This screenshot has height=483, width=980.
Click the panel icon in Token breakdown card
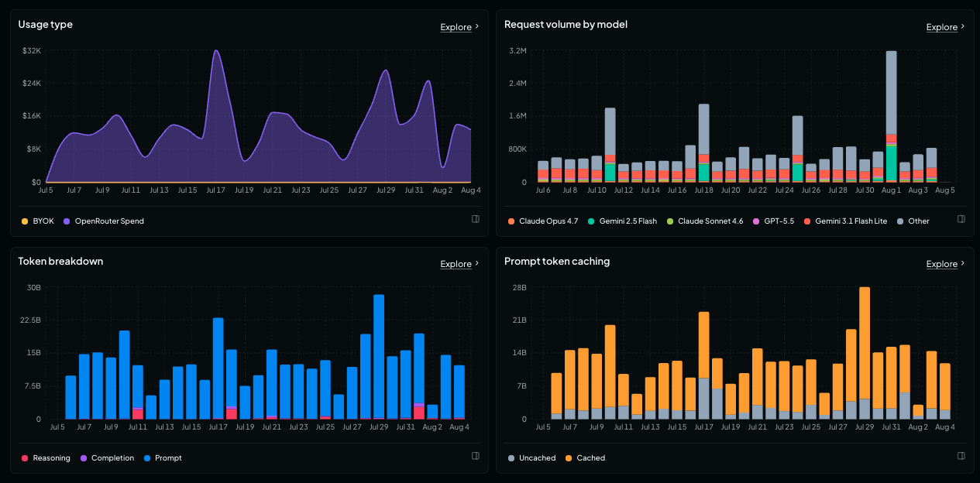(476, 456)
